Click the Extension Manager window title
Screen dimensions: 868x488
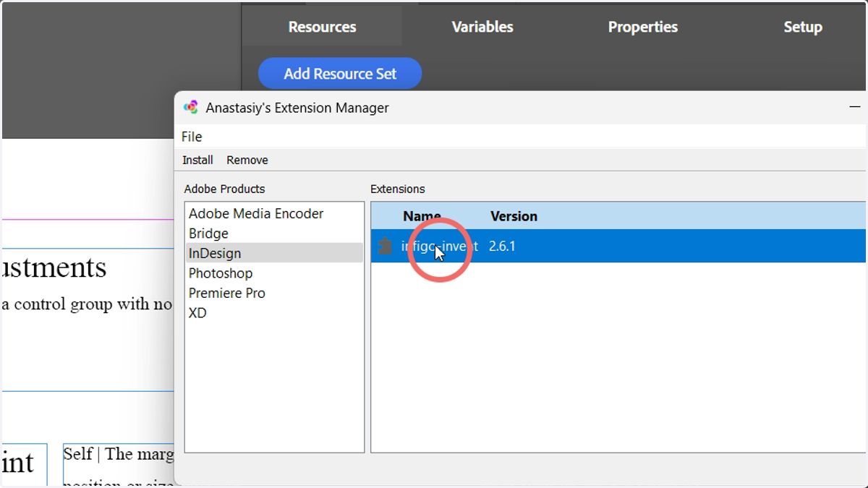297,108
